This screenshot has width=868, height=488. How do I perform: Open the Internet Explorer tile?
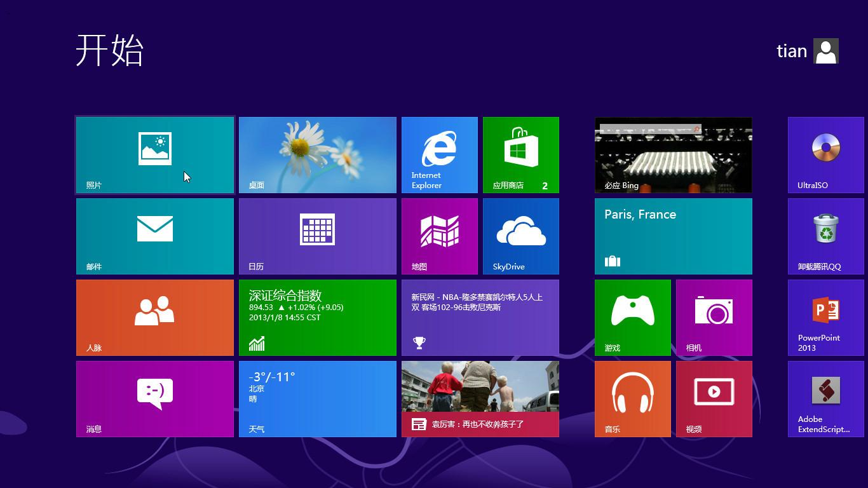point(439,154)
